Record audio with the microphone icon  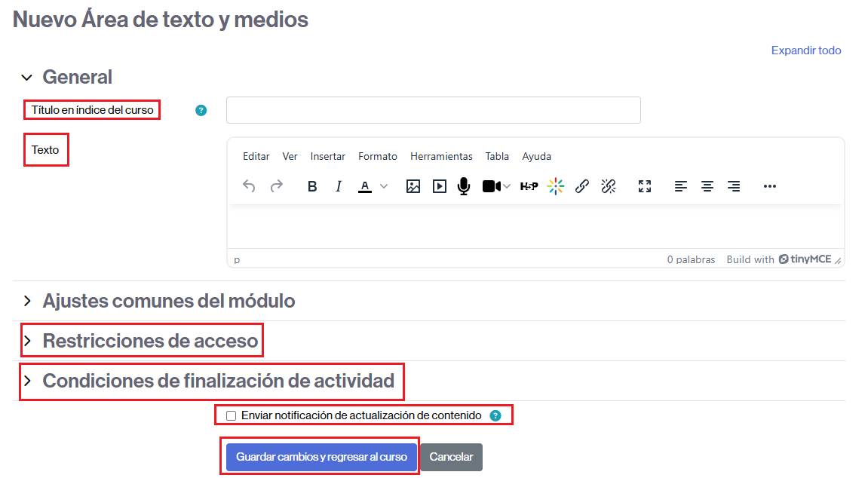click(464, 186)
